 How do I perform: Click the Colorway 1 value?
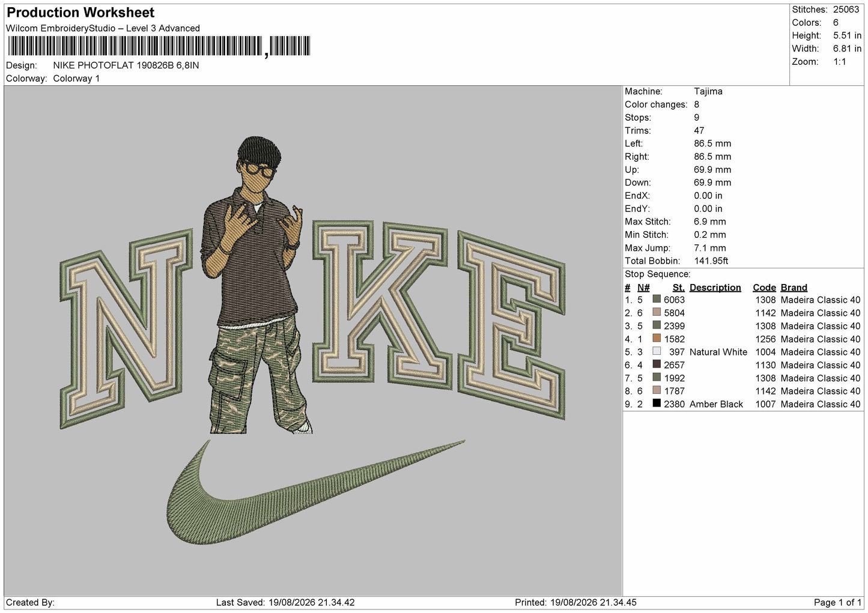76,79
